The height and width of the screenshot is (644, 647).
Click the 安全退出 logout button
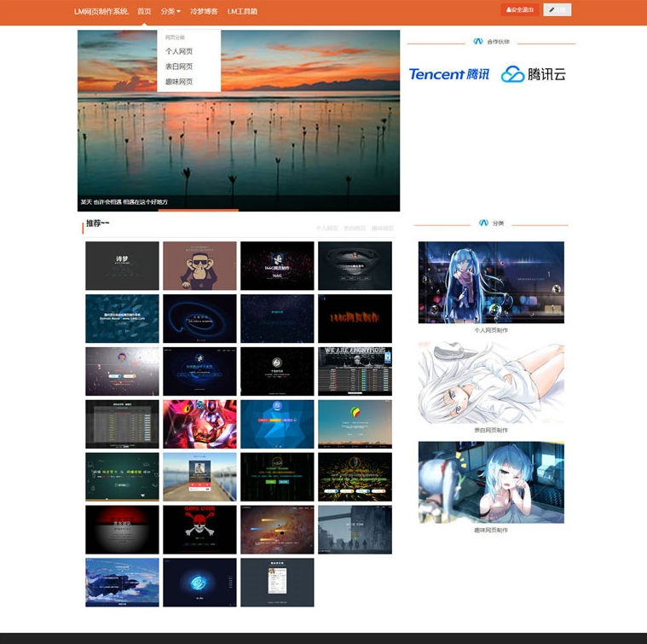click(x=520, y=9)
